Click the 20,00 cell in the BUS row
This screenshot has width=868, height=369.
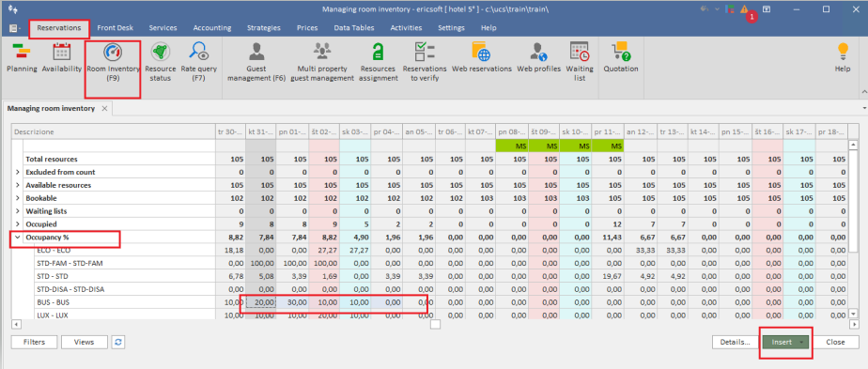point(261,302)
